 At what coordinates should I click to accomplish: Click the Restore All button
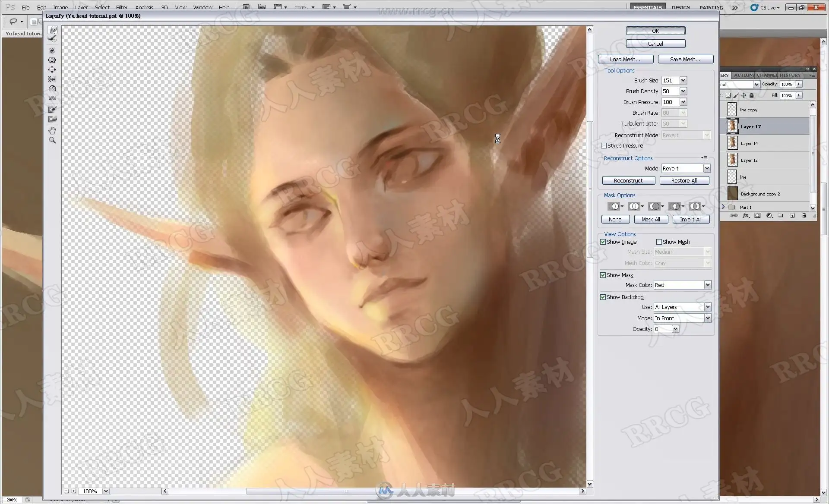(684, 181)
